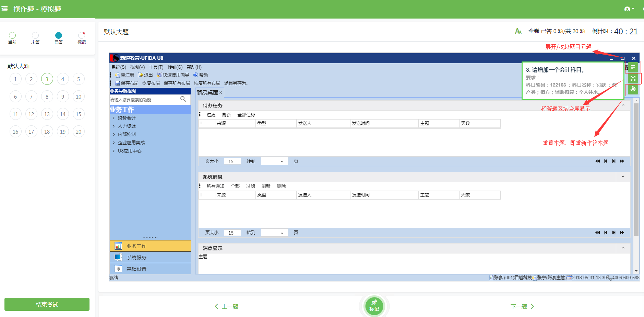
Task: Collapse the 消息显示 section
Action: [x=623, y=248]
